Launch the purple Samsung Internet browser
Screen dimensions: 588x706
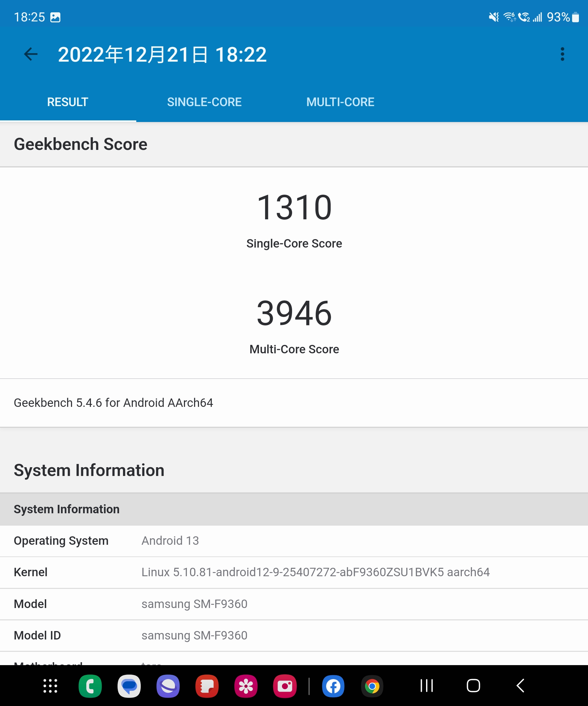tap(168, 686)
